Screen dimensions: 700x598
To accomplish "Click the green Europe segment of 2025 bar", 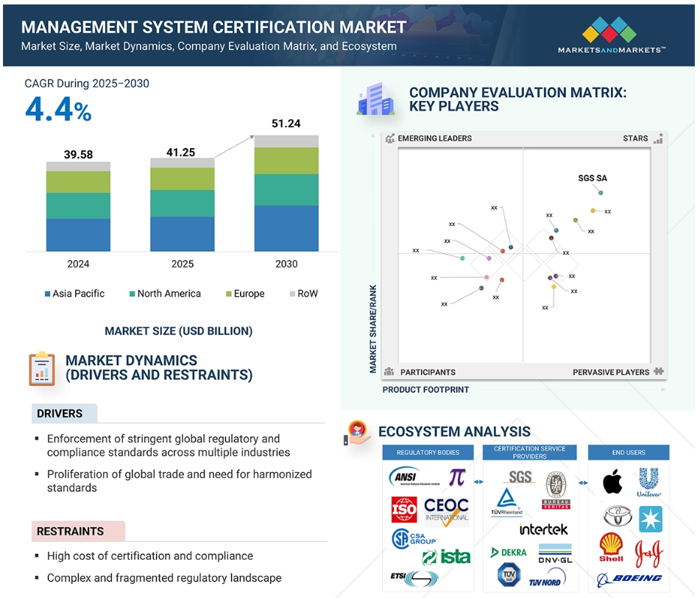I will point(182,179).
